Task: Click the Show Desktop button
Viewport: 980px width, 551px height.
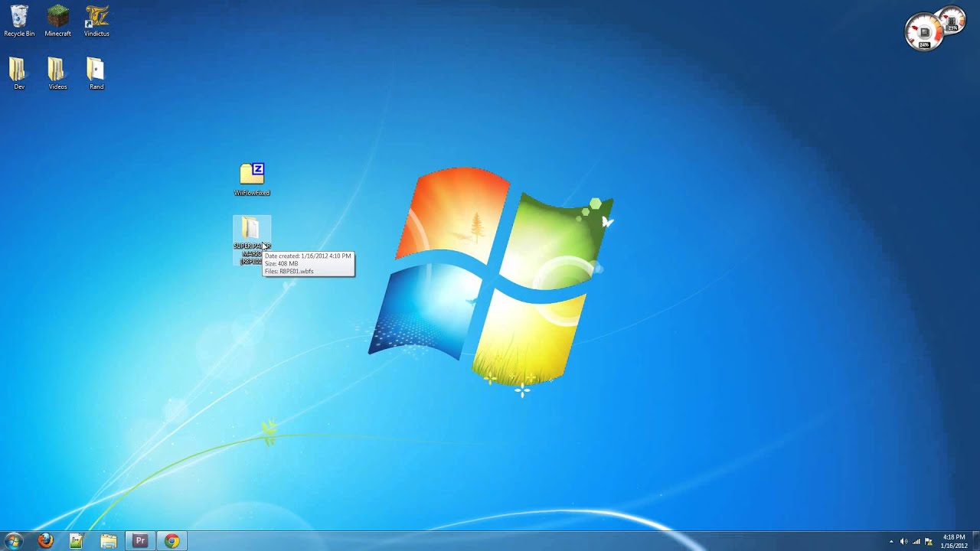Action: coord(975,541)
